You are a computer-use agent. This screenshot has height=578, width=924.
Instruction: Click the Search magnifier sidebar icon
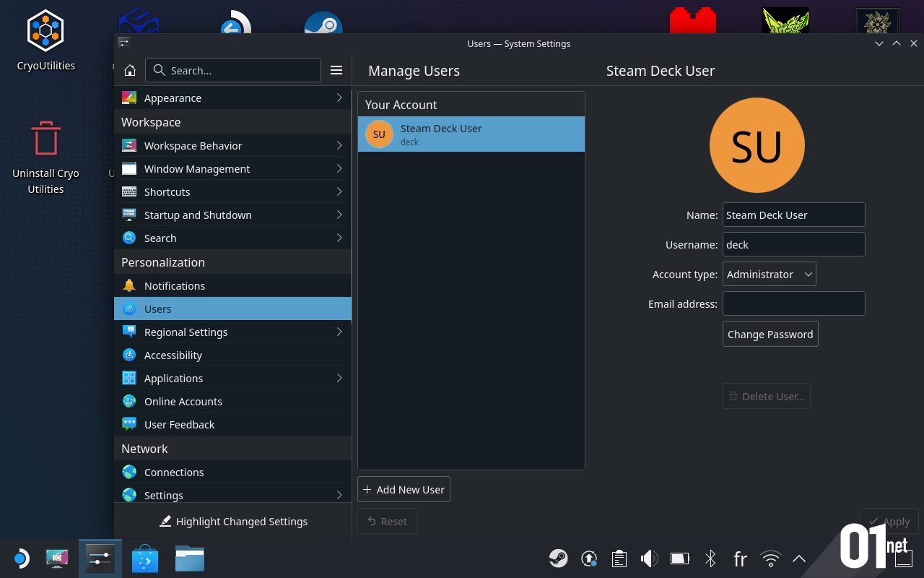[129, 238]
